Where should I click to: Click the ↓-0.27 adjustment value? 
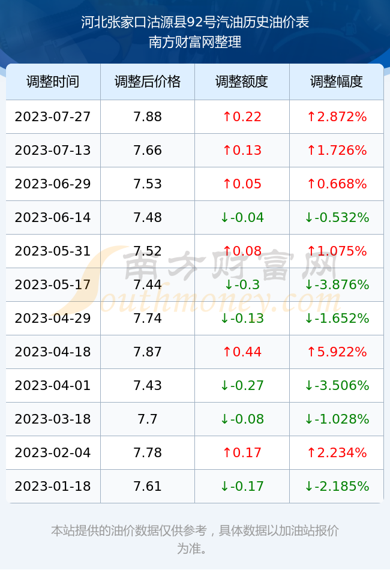242,385
